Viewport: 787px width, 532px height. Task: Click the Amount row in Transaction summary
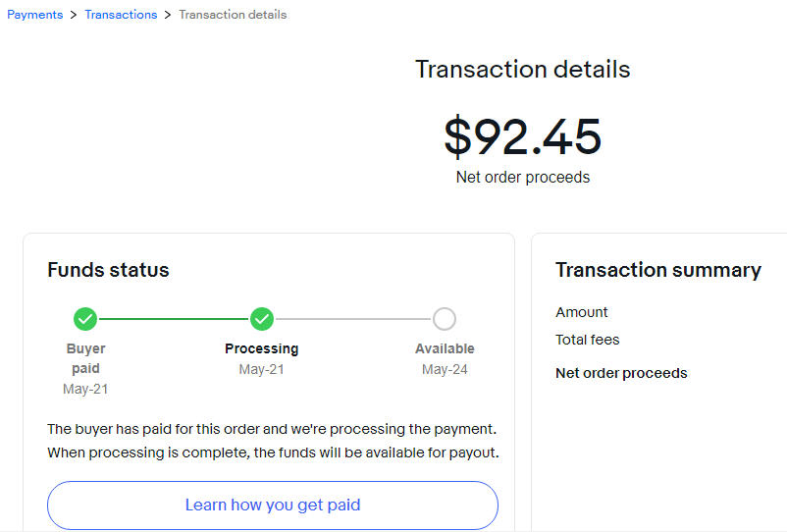(581, 312)
